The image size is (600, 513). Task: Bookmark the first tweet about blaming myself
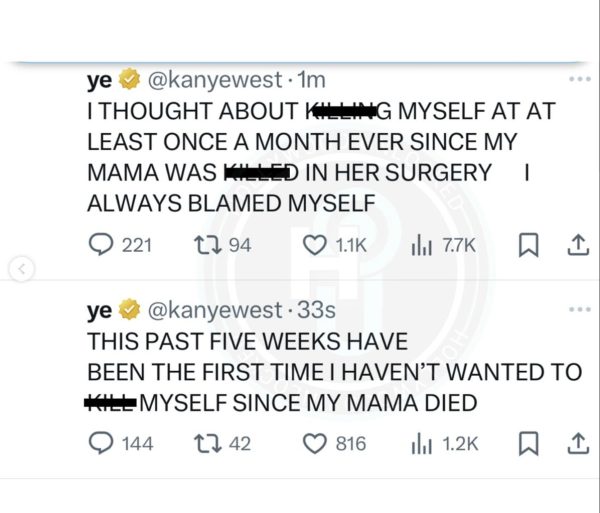pyautogui.click(x=532, y=244)
